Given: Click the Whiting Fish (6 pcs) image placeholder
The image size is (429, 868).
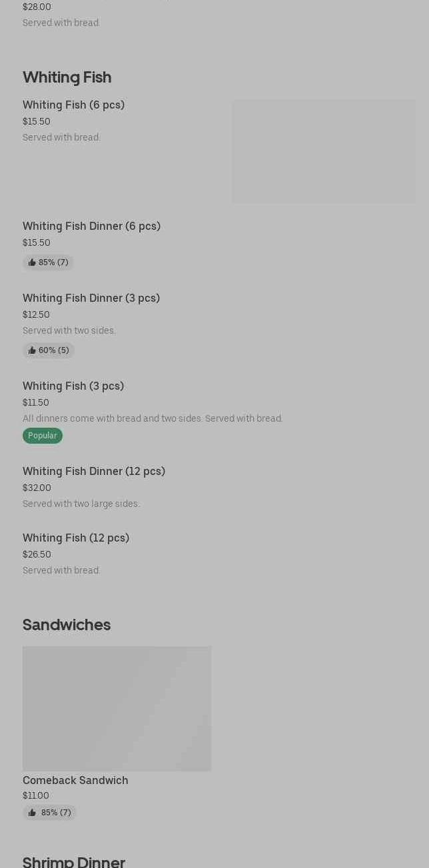Looking at the screenshot, I should [323, 151].
